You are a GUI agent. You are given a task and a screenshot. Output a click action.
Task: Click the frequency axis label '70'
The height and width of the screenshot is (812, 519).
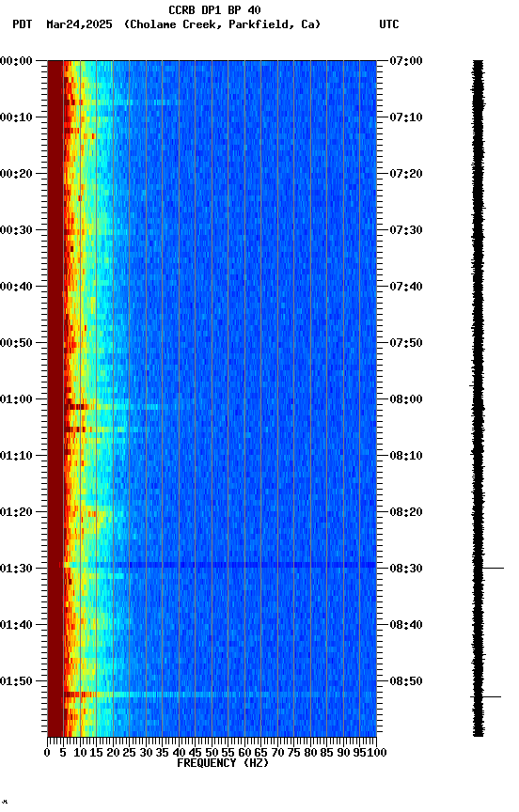[x=277, y=753]
